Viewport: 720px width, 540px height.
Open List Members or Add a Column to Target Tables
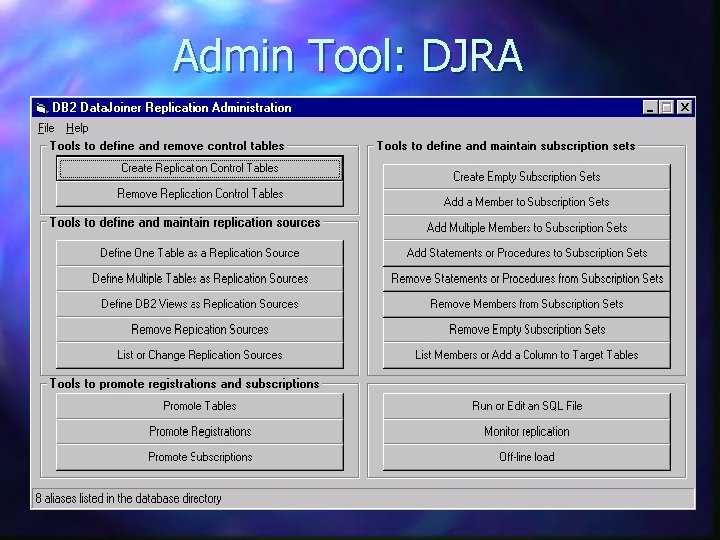pyautogui.click(x=527, y=355)
